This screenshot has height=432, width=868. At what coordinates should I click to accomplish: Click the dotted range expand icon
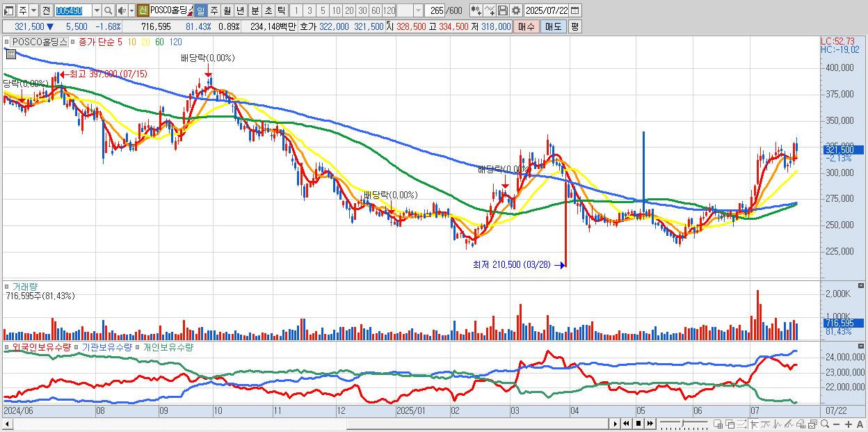click(741, 424)
